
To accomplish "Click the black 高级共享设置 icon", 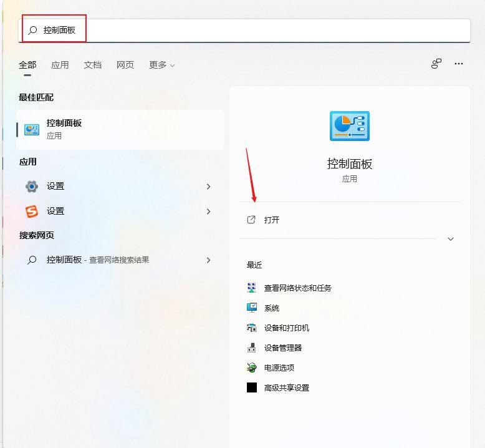I will tap(252, 387).
